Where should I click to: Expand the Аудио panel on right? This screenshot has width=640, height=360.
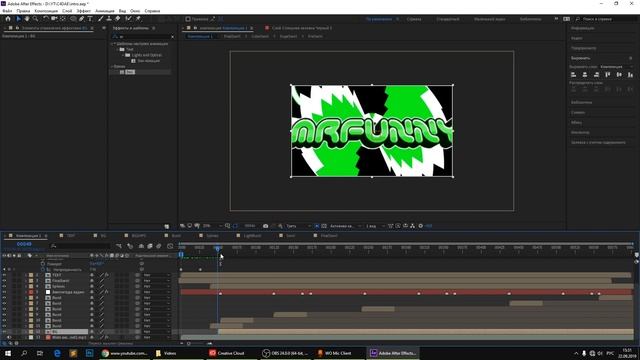tap(577, 38)
